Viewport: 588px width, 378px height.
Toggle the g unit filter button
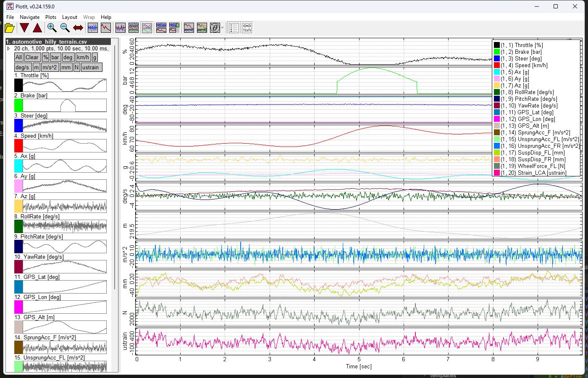tap(95, 57)
